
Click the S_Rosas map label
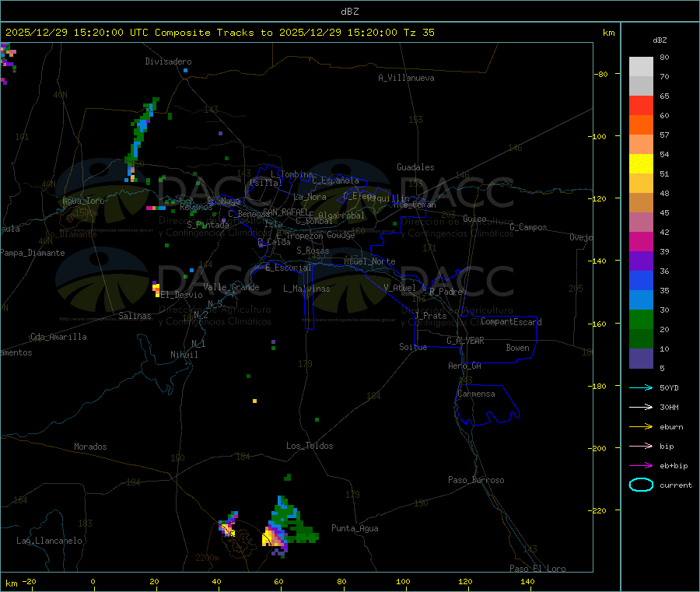[x=313, y=250]
